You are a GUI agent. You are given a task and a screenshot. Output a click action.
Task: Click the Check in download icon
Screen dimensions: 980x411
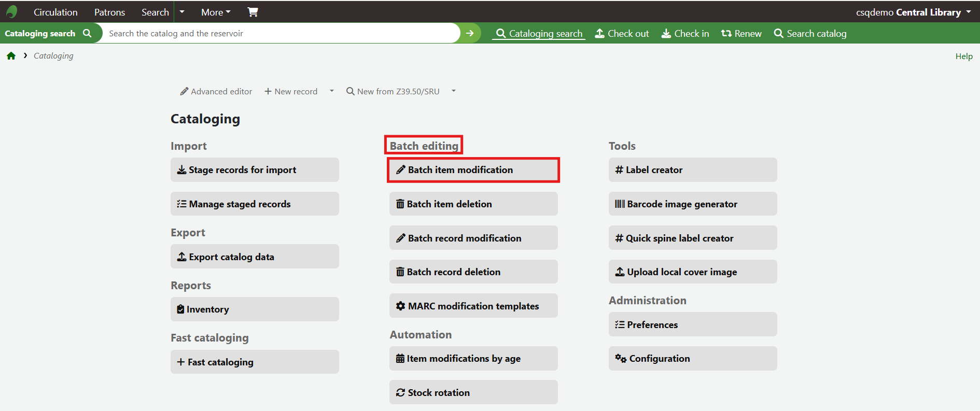point(666,34)
